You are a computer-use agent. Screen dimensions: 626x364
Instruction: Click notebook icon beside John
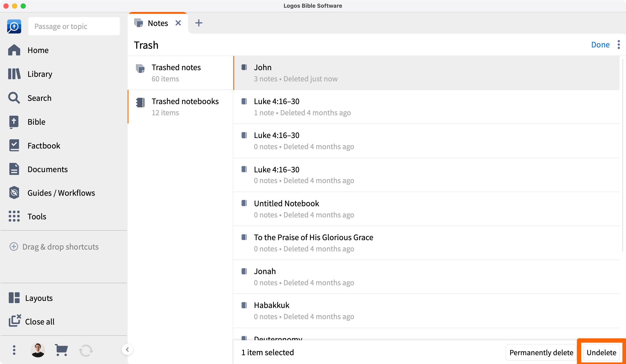(x=244, y=67)
